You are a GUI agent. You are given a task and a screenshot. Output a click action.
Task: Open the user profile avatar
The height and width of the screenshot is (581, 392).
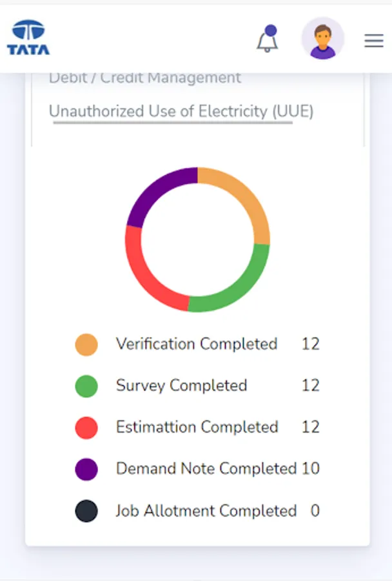[x=322, y=39]
